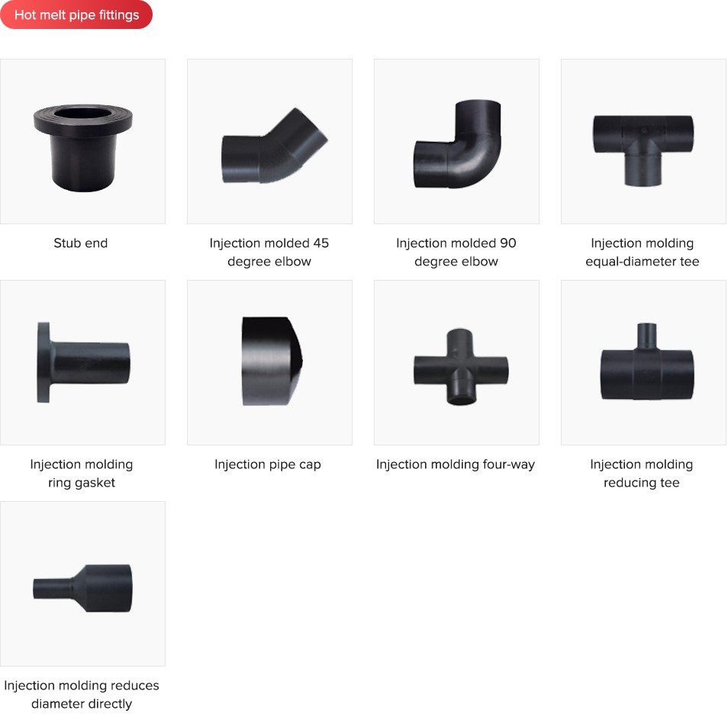Screen dimensions: 728x723
Task: Click Injection molding reduces diameter directly label
Action: [x=82, y=695]
